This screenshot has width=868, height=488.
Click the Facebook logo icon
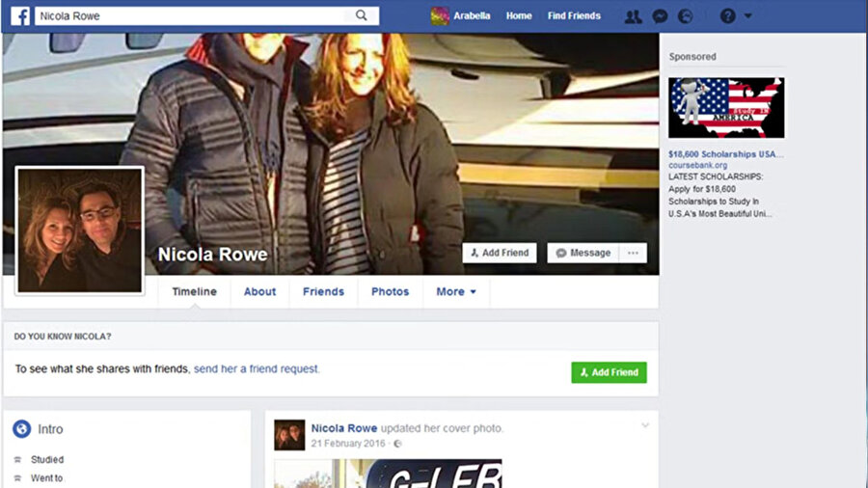tap(18, 15)
